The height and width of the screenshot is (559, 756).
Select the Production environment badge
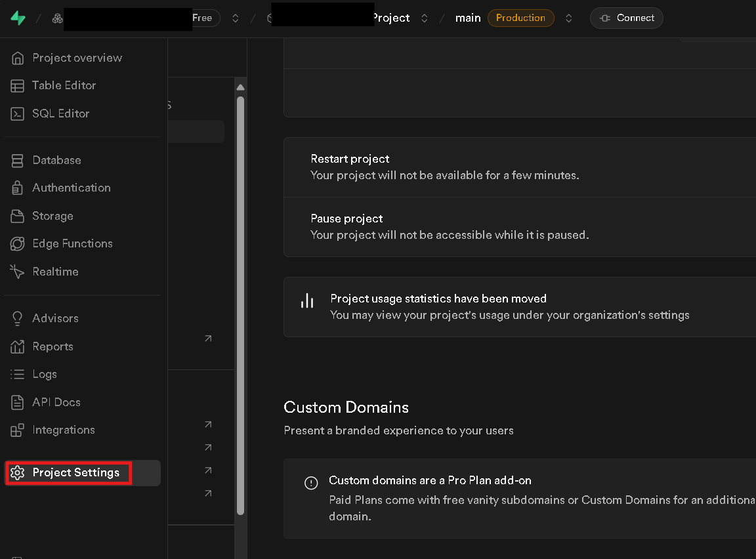[520, 18]
